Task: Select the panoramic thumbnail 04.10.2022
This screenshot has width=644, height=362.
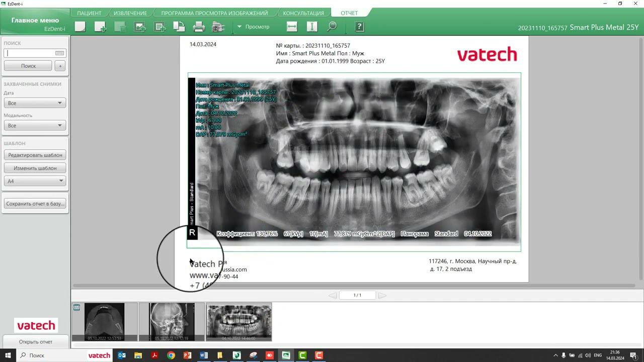Action: click(x=239, y=322)
